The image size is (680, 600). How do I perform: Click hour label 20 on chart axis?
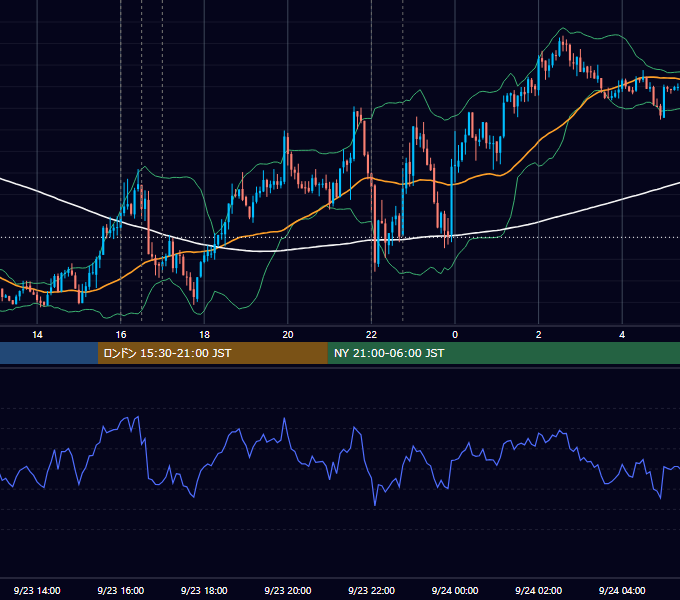288,335
